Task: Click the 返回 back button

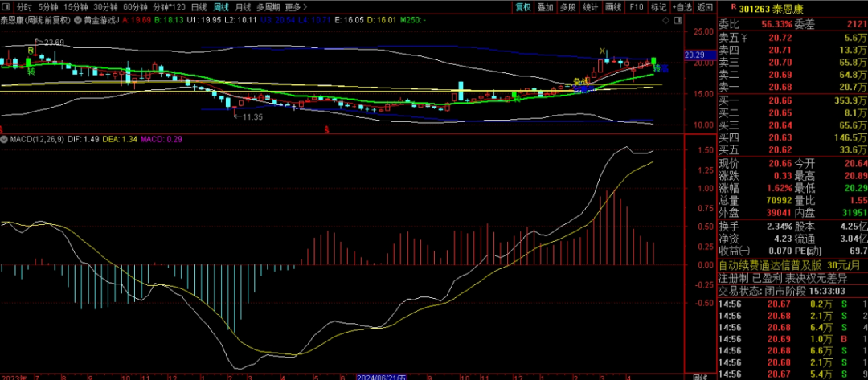Action: click(705, 7)
